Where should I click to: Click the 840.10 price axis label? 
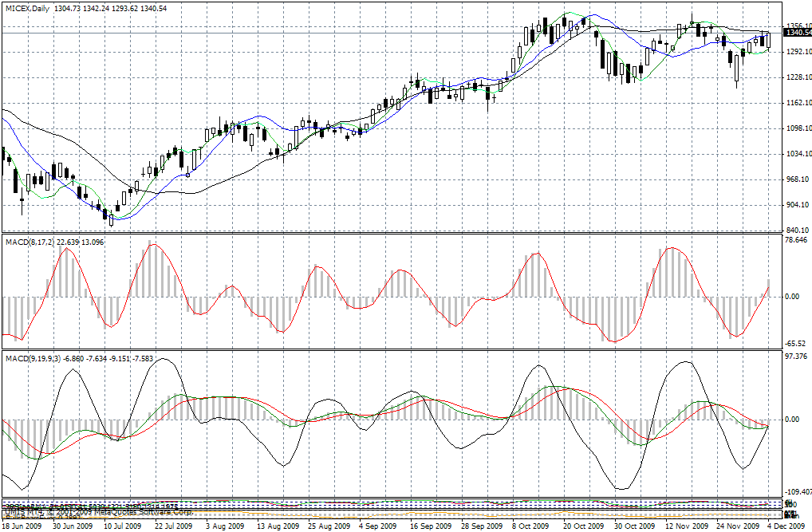pyautogui.click(x=797, y=231)
